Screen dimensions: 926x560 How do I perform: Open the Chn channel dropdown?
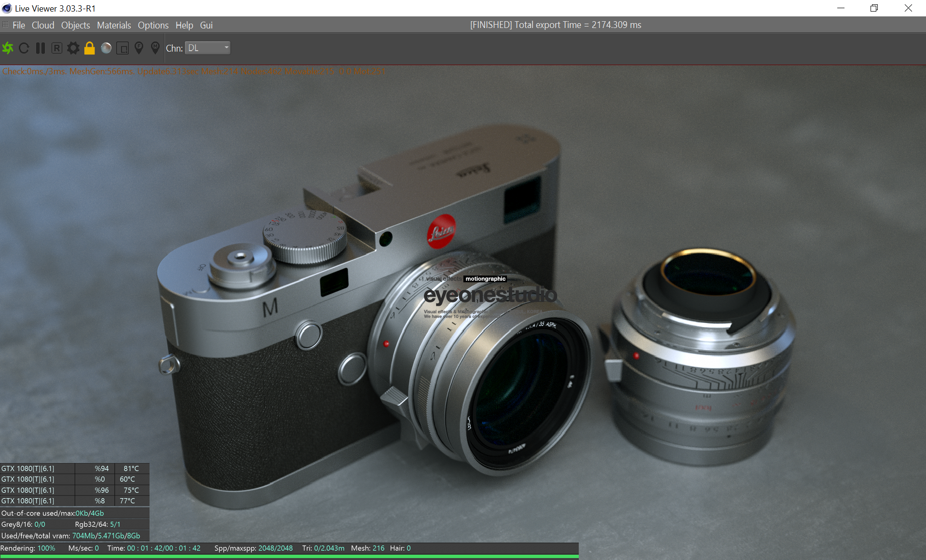pyautogui.click(x=208, y=48)
